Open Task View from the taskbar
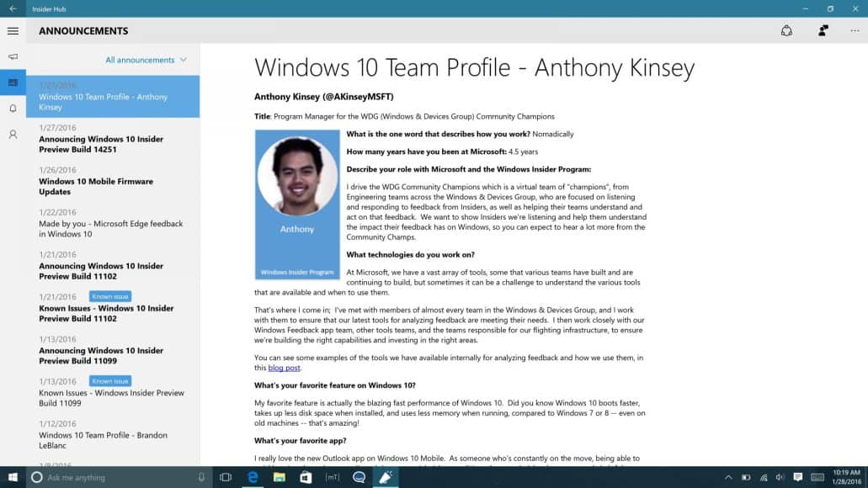868x488 pixels. [x=226, y=477]
